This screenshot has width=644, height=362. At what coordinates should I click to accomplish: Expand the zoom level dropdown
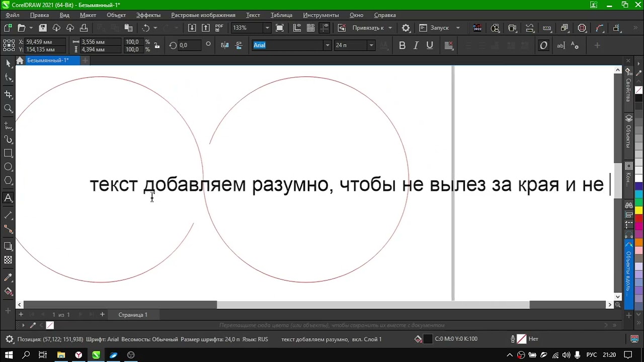(x=267, y=28)
